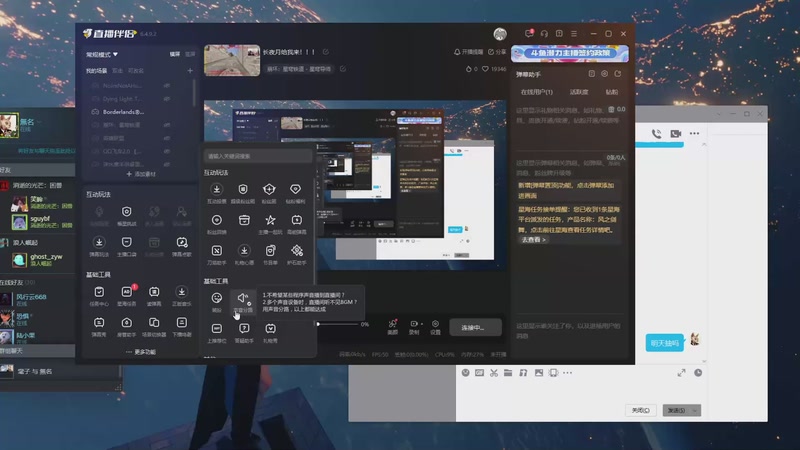This screenshot has height=450, width=800.
Task: Open 星海任务 icon with red badge
Action: [x=127, y=295]
